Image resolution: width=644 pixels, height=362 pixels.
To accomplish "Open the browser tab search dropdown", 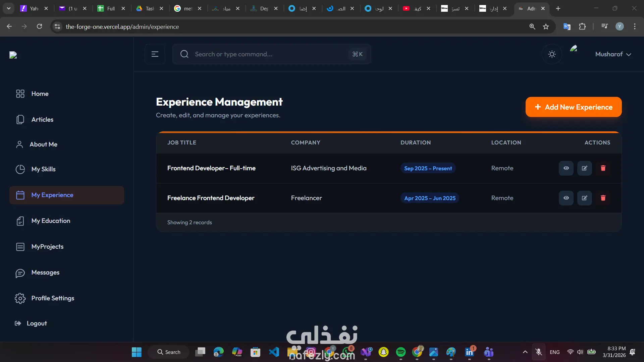I will 8,8.
